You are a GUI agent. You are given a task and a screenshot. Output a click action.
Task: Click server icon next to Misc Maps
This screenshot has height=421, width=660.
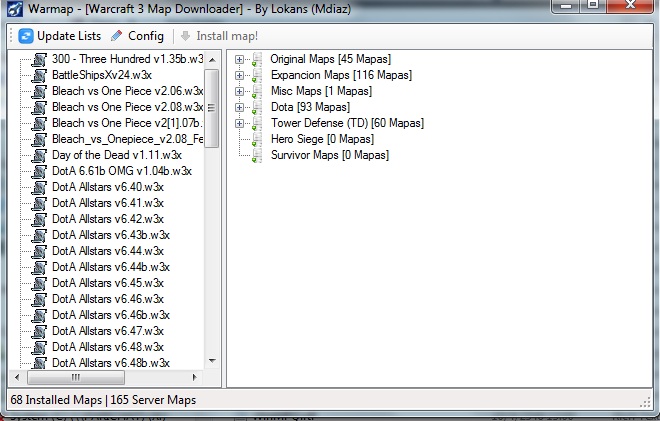tap(257, 91)
